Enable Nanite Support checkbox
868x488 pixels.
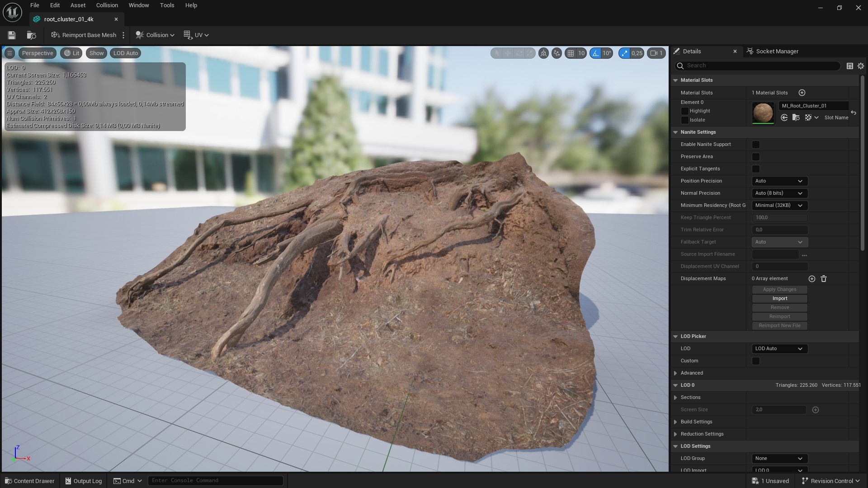tap(755, 144)
